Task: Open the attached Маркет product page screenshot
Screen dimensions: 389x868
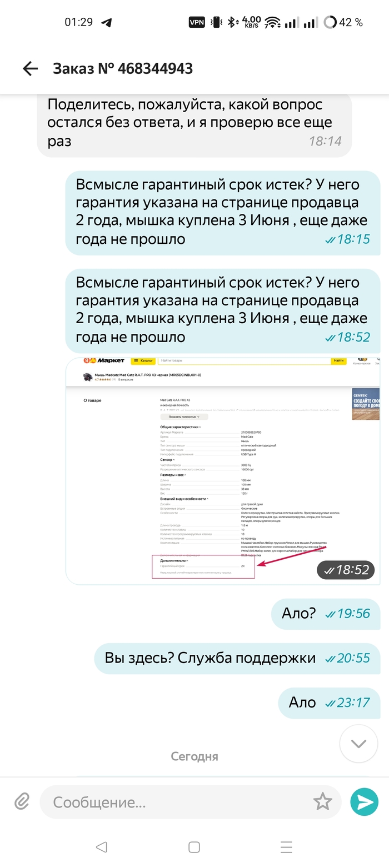Action: [223, 471]
